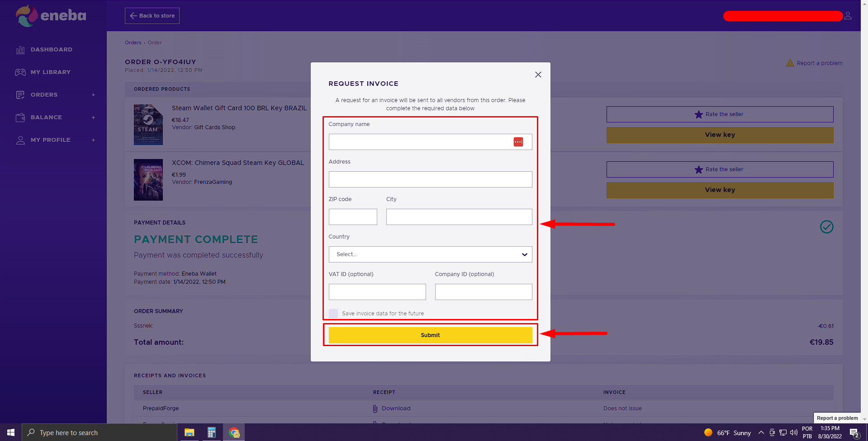Click the title Steam Wallet Gift Card 100 BRL Key BRAZIL
The height and width of the screenshot is (441, 868).
(239, 108)
